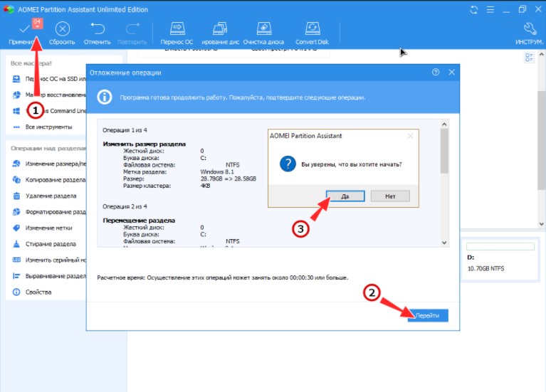Screen dimensions: 546x392
Task: Click the 'Перемещение раздела' operation title
Action: click(139, 221)
